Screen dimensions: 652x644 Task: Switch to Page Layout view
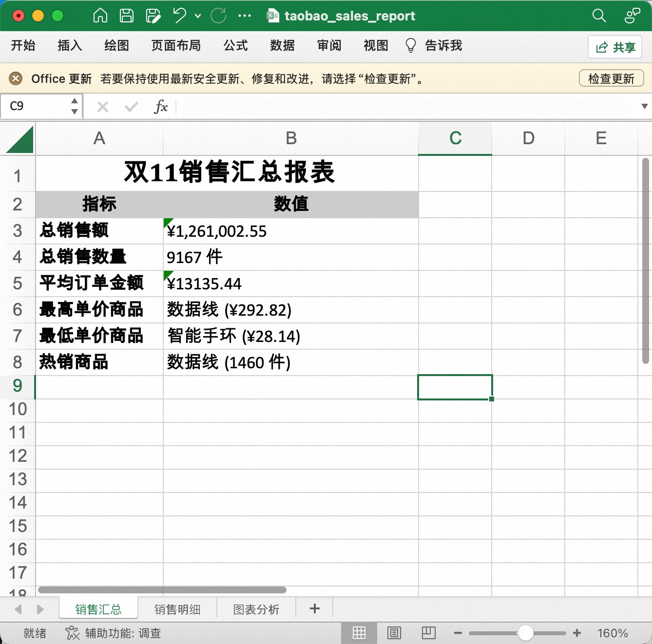394,633
